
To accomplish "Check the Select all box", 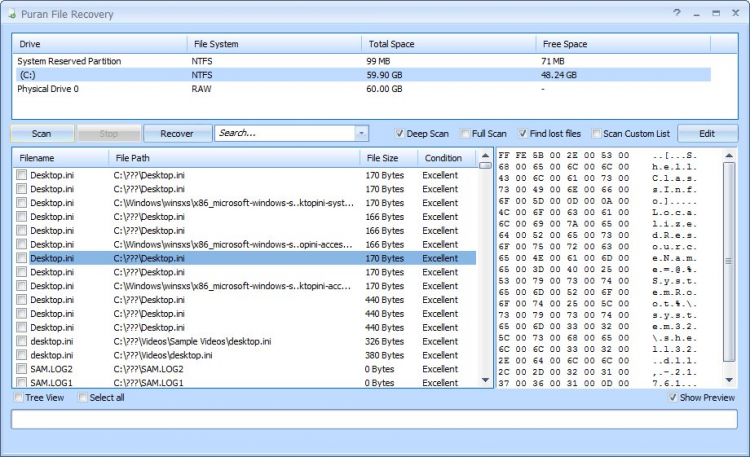I will point(82,398).
